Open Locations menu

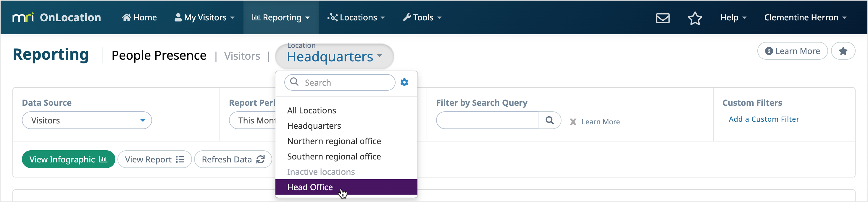tap(356, 17)
